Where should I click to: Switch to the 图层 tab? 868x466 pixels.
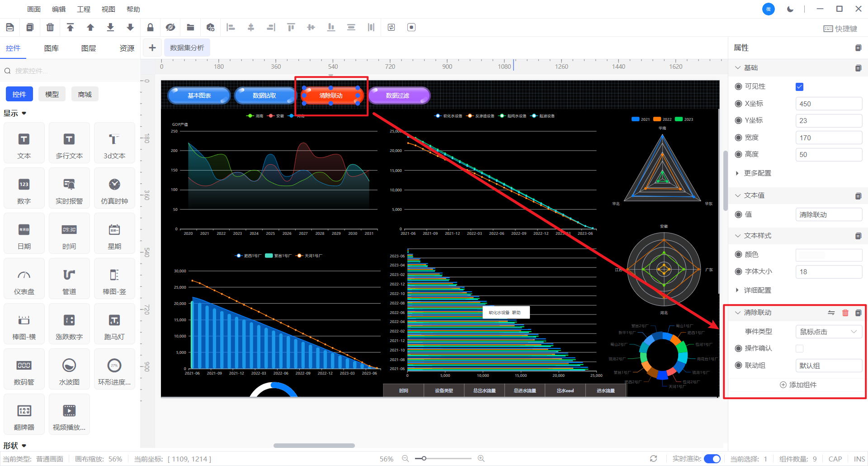(89, 48)
